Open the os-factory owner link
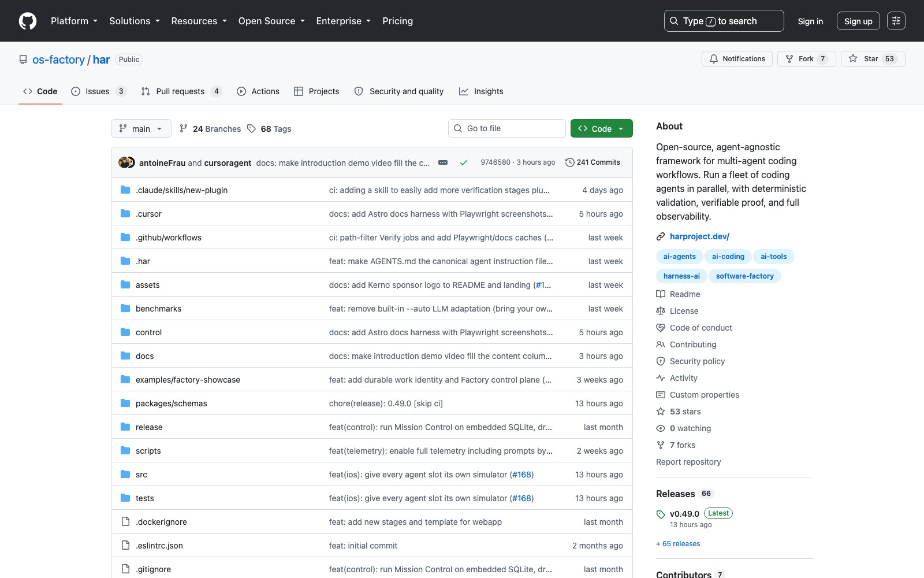The width and height of the screenshot is (924, 578). [58, 60]
